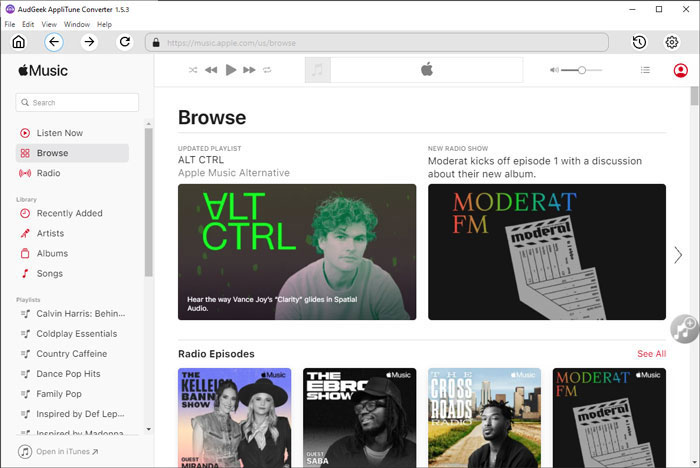This screenshot has width=700, height=468.
Task: Open conversion history clock icon
Action: 639,42
